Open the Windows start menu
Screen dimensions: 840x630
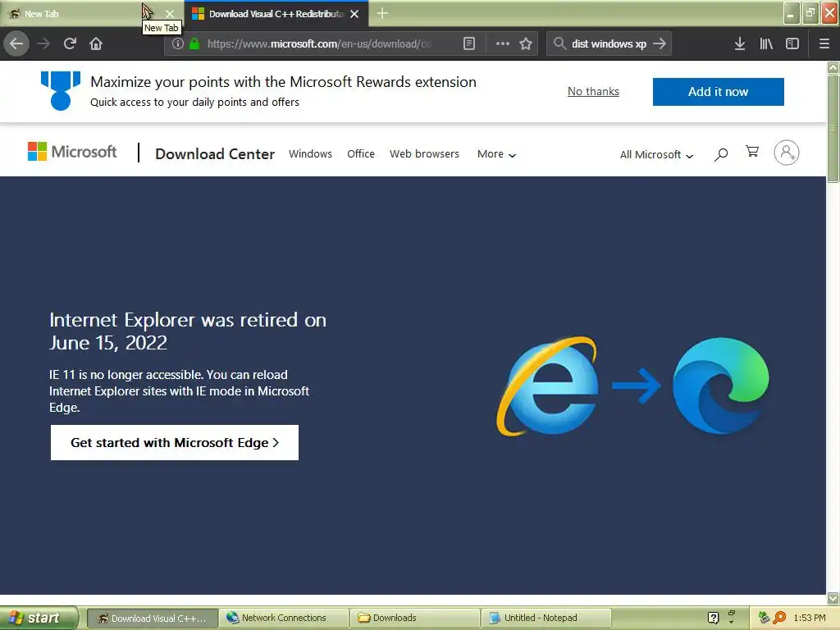coord(38,618)
